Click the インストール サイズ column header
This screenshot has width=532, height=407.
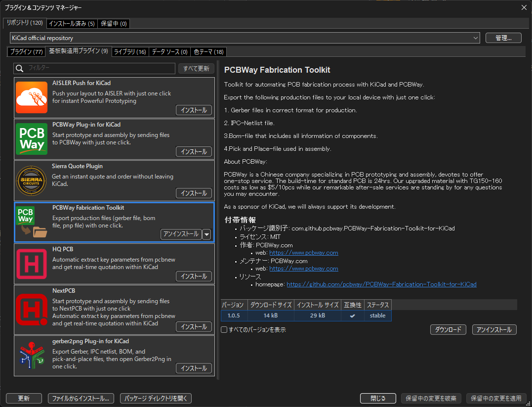318,305
